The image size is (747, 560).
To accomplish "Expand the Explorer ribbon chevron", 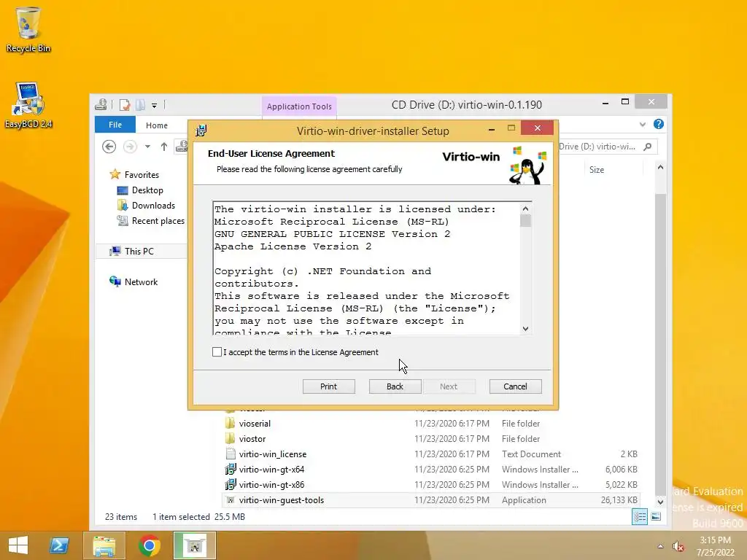I will [643, 125].
